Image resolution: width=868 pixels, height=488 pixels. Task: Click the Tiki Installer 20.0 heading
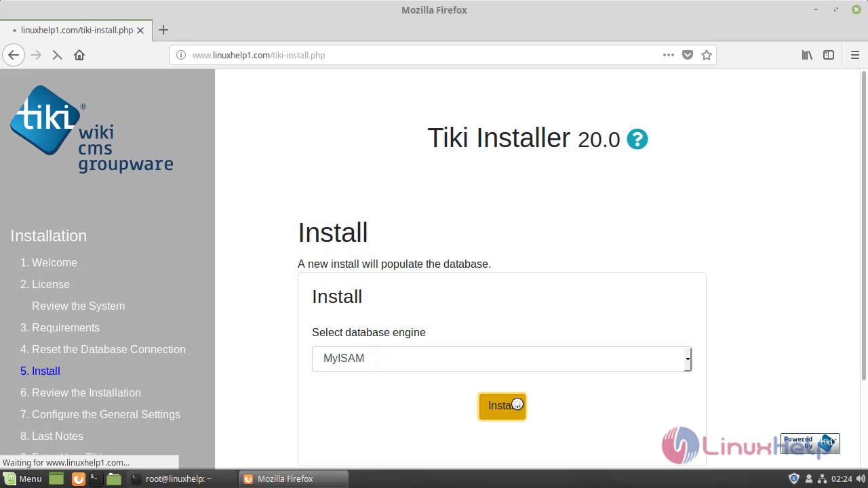[x=524, y=138]
